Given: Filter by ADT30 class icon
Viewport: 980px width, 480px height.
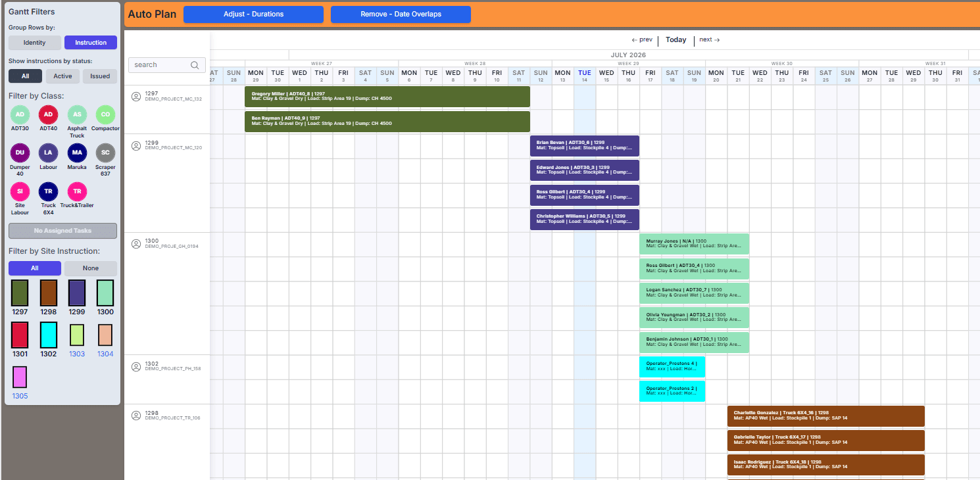Looking at the screenshot, I should pyautogui.click(x=20, y=114).
